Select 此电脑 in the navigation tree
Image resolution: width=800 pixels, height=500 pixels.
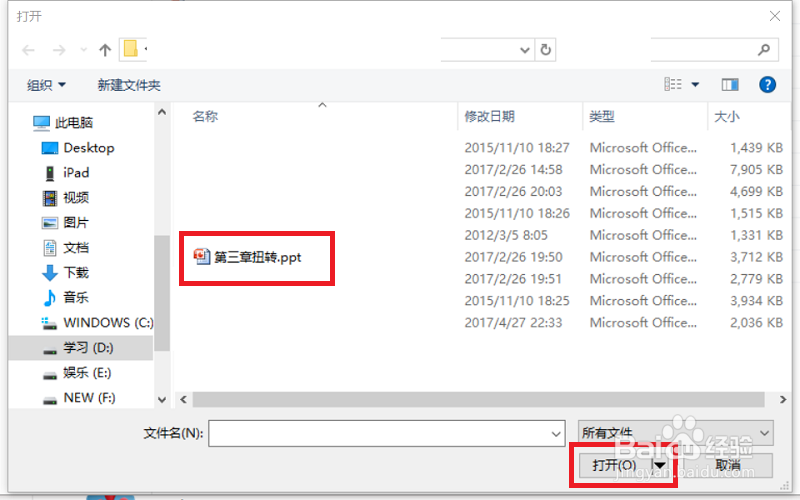pos(63,122)
